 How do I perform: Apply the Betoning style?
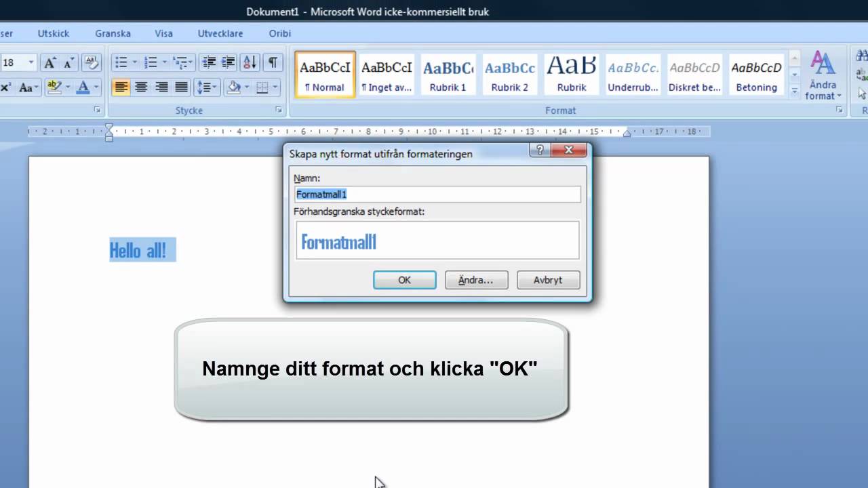[x=757, y=75]
